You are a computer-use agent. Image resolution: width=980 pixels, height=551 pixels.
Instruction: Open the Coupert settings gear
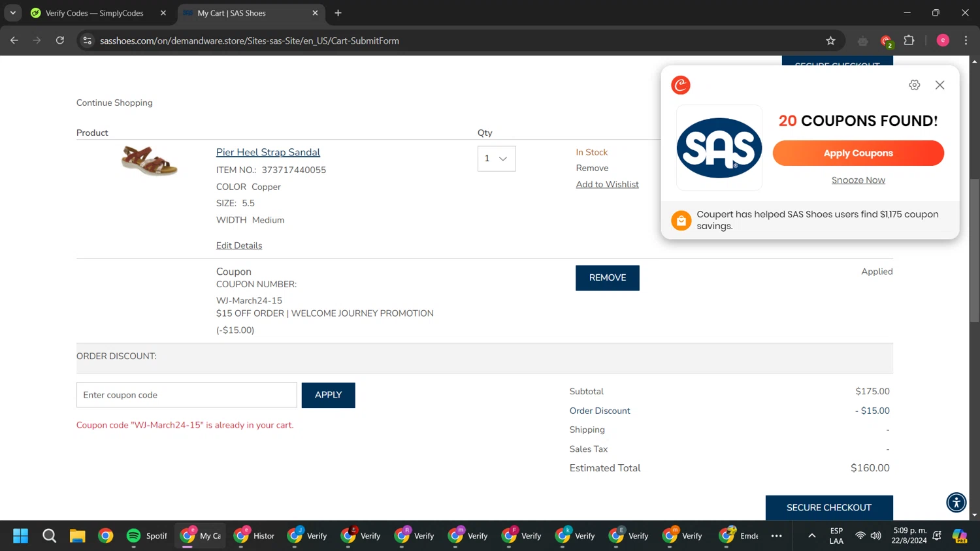coord(915,85)
